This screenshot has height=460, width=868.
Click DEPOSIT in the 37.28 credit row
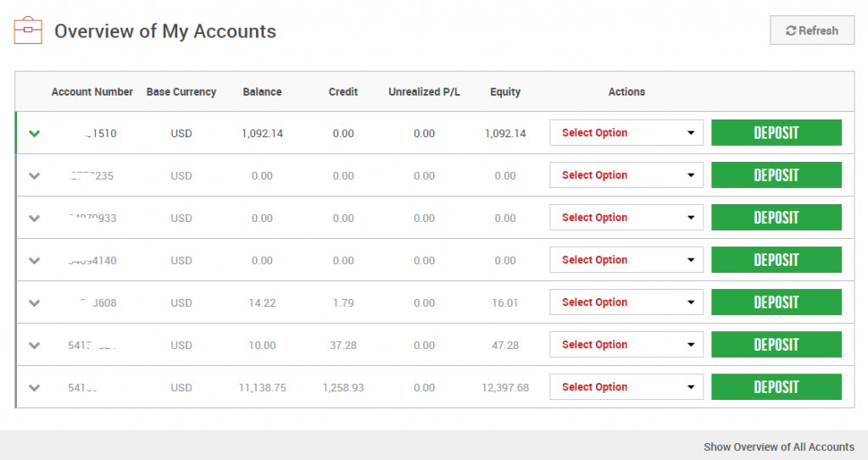776,344
